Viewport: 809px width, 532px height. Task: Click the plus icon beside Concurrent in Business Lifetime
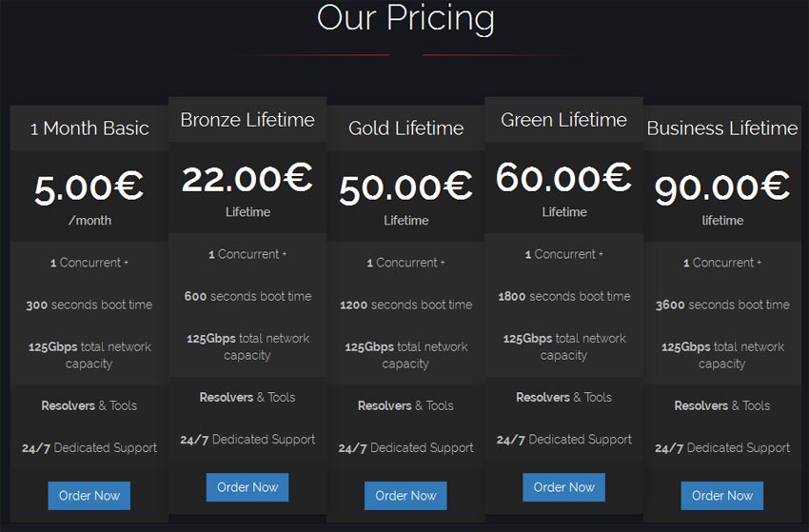(x=759, y=263)
